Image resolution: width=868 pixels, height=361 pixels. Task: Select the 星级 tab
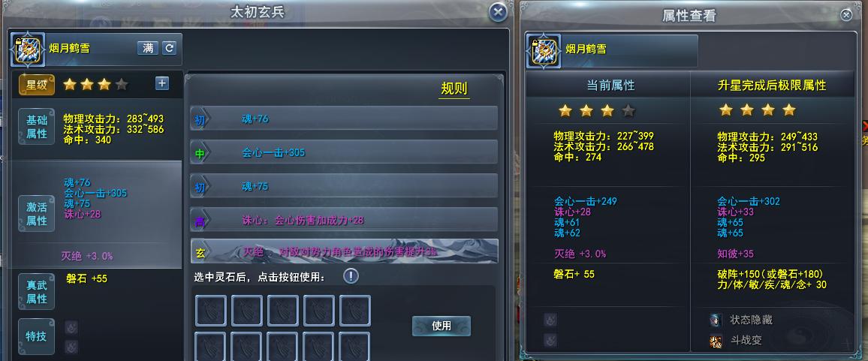37,85
